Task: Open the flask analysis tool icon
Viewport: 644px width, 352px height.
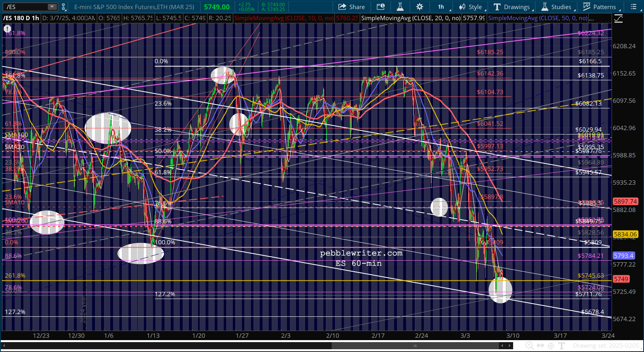Action: click(x=400, y=7)
